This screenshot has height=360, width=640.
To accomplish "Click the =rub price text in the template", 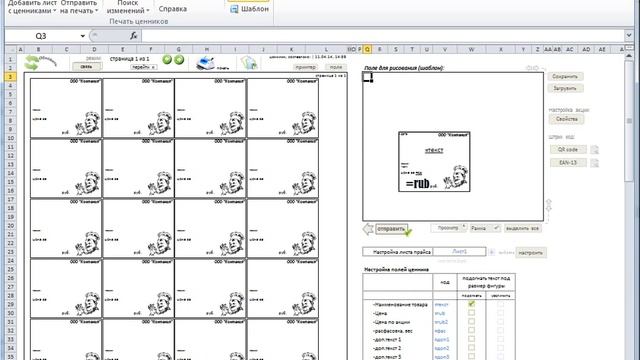I will (x=418, y=184).
